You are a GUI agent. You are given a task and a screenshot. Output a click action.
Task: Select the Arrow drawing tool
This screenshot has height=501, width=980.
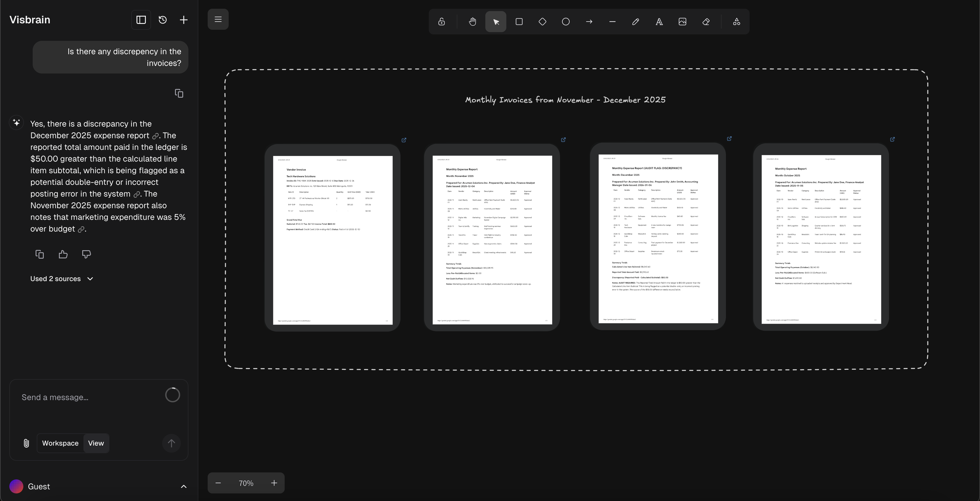pos(589,22)
